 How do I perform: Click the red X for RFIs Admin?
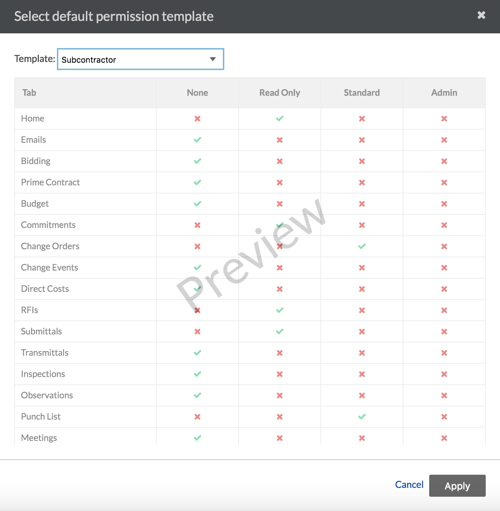[x=444, y=310]
